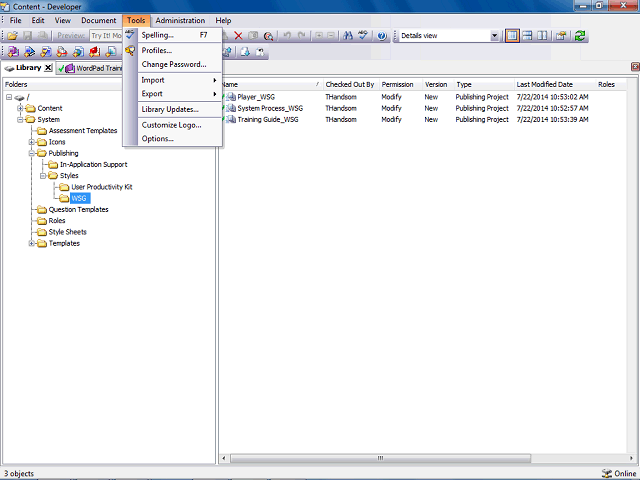Select the Assessment Templates folder
Image resolution: width=640 pixels, height=480 pixels.
pyautogui.click(x=83, y=131)
